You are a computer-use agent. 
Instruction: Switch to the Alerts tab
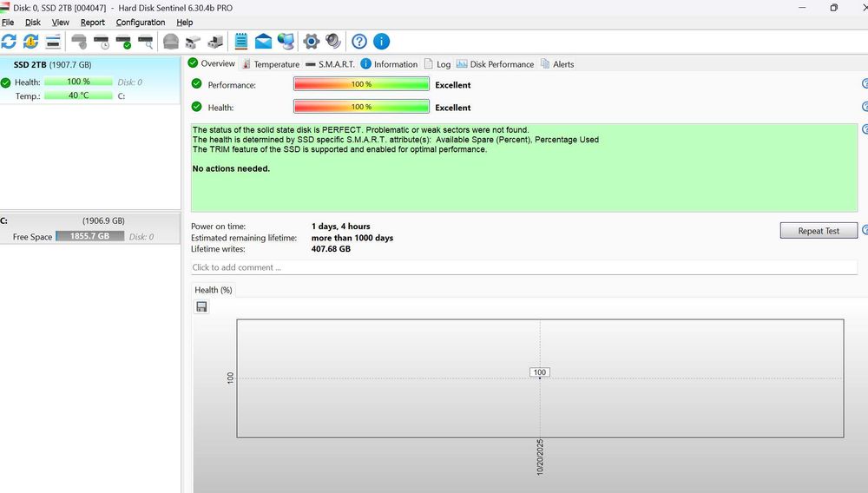[x=557, y=64]
